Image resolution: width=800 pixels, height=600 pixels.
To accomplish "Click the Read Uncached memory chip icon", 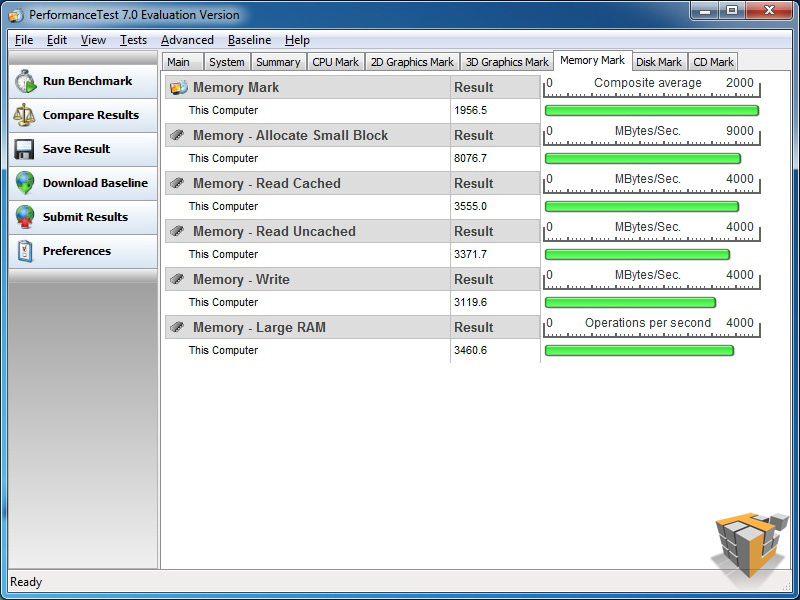I will (177, 231).
